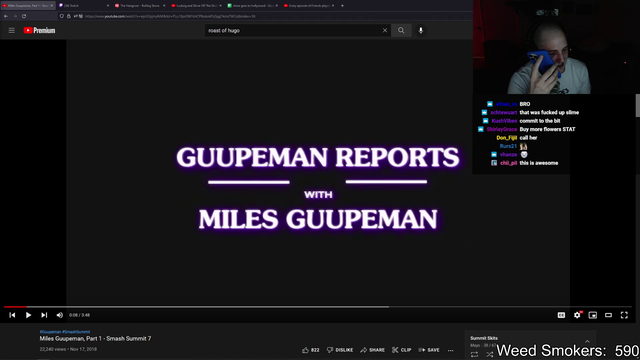Image resolution: width=640 pixels, height=360 pixels.
Task: Close the Every episode of Friends tab
Action: (333, 6)
